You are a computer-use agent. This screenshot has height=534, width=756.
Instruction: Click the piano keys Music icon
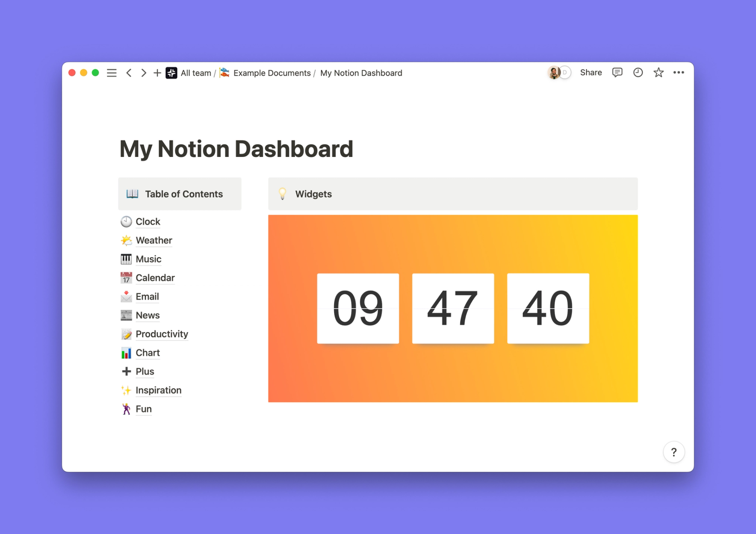[126, 259]
